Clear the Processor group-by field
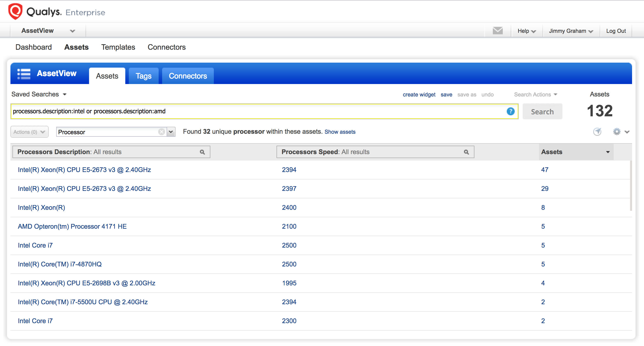The width and height of the screenshot is (644, 346). click(x=162, y=132)
